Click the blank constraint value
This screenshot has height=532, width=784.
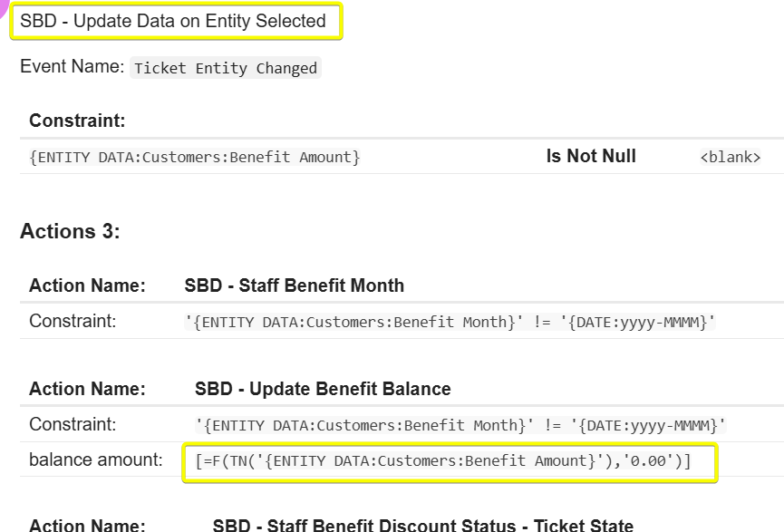[730, 158]
